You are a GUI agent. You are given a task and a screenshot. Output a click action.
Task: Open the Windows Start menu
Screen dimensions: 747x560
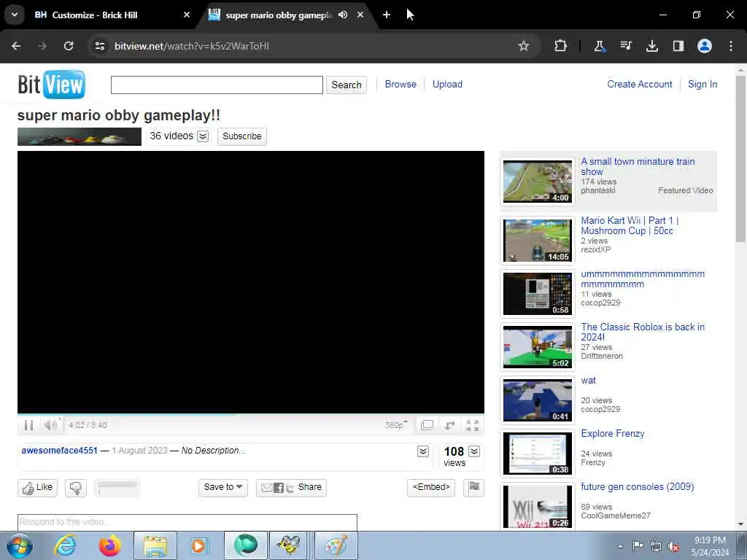20,545
